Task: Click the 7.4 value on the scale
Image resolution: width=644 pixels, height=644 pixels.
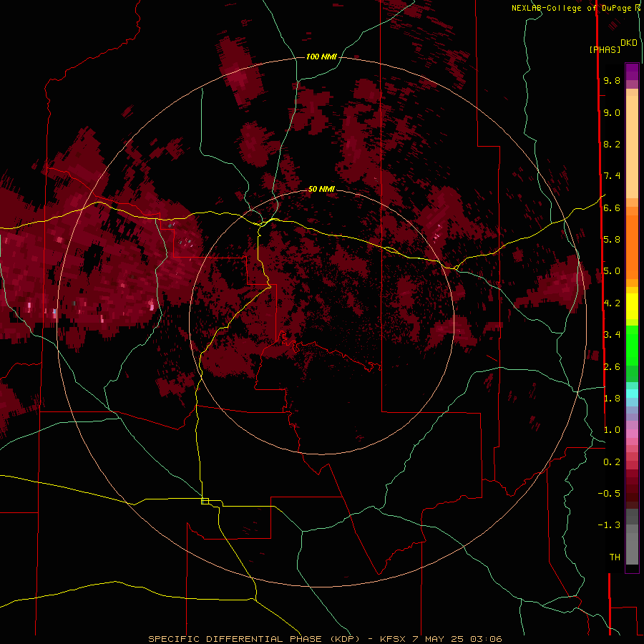Action: point(612,176)
